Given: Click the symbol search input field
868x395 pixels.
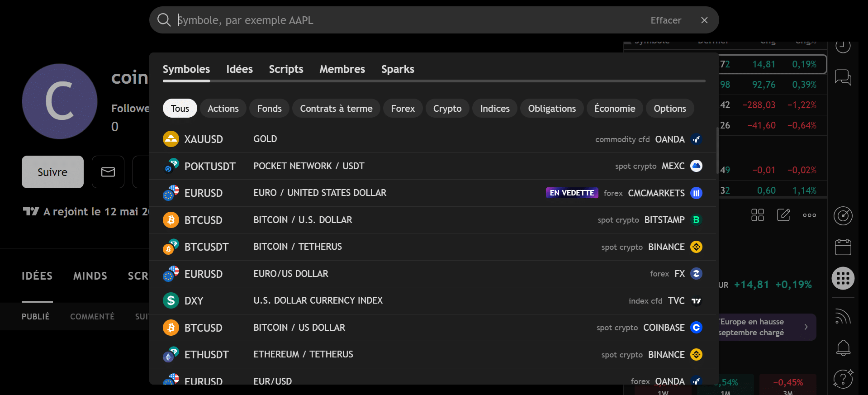Looking at the screenshot, I should pos(407,20).
